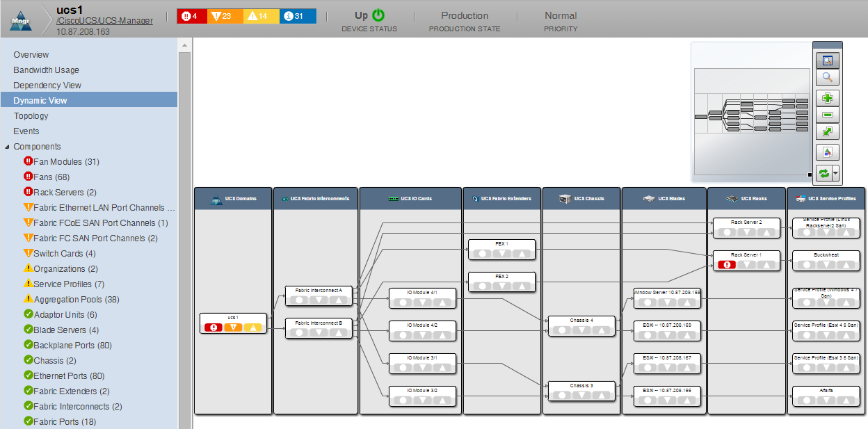The height and width of the screenshot is (429, 868).
Task: Click the UCS Fabric Interconnects header icon
Action: 284,198
